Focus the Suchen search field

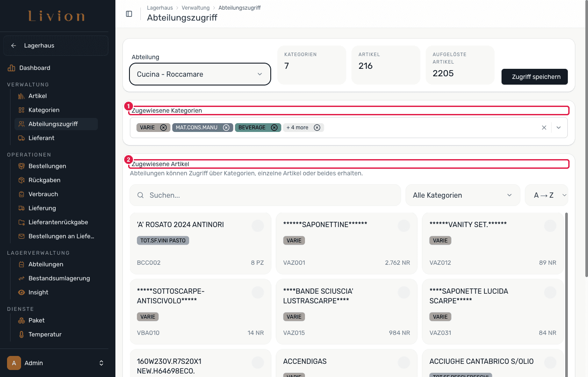(x=265, y=195)
